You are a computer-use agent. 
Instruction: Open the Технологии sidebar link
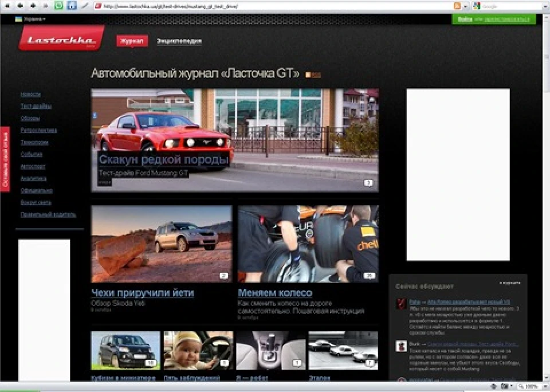pos(34,142)
